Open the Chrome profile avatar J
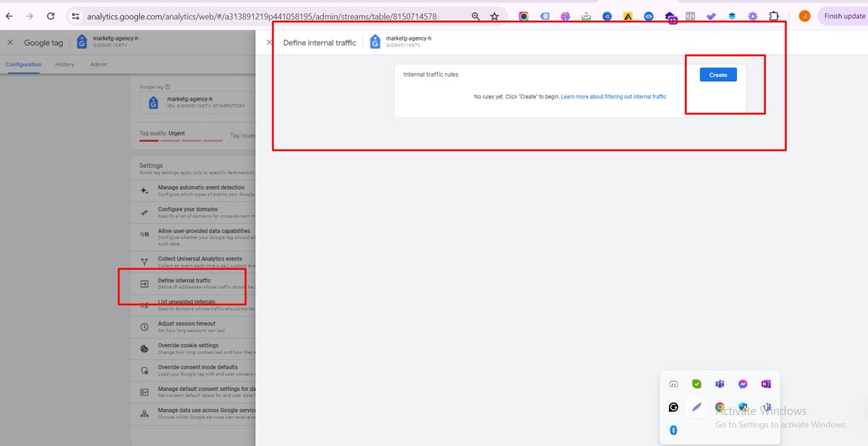 coord(804,16)
